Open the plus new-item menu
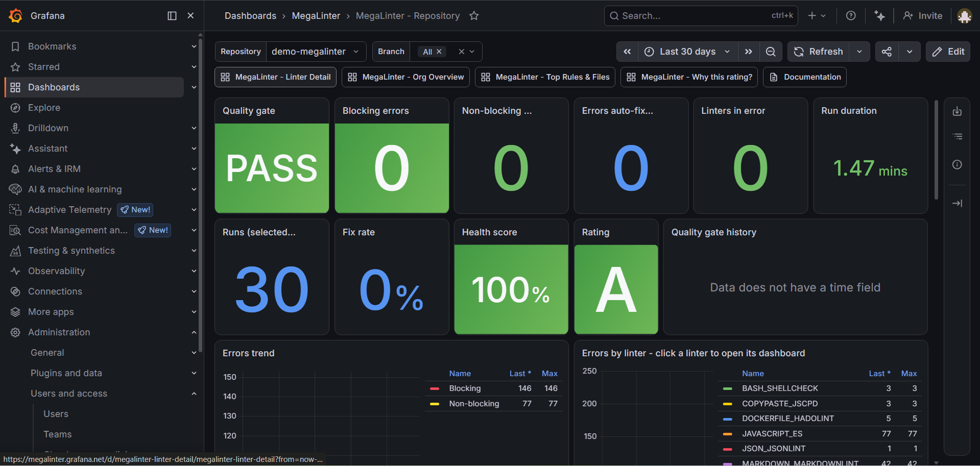This screenshot has height=466, width=980. (x=817, y=16)
